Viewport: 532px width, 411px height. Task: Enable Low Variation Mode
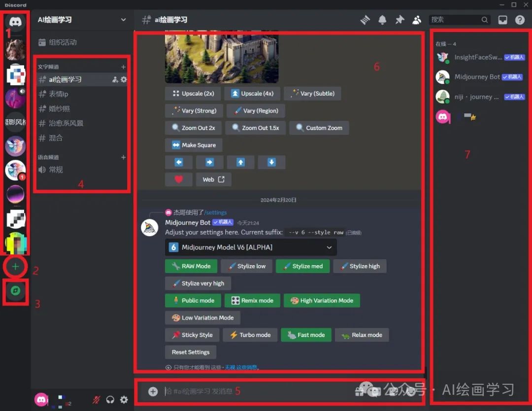(x=202, y=318)
